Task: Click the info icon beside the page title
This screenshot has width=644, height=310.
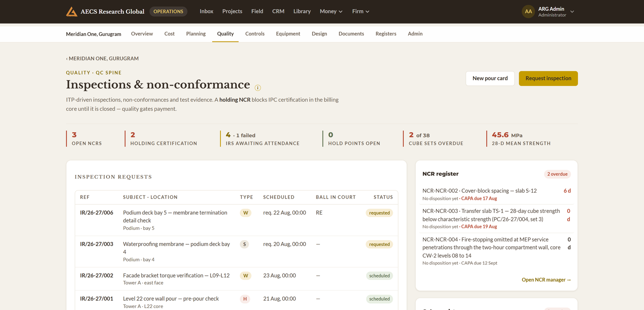Action: [258, 88]
